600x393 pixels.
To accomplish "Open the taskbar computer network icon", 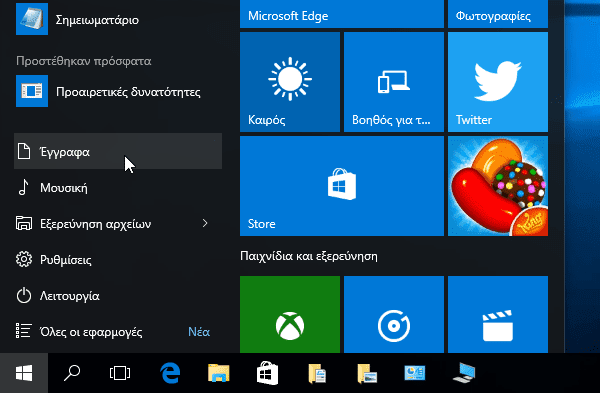I will [464, 373].
